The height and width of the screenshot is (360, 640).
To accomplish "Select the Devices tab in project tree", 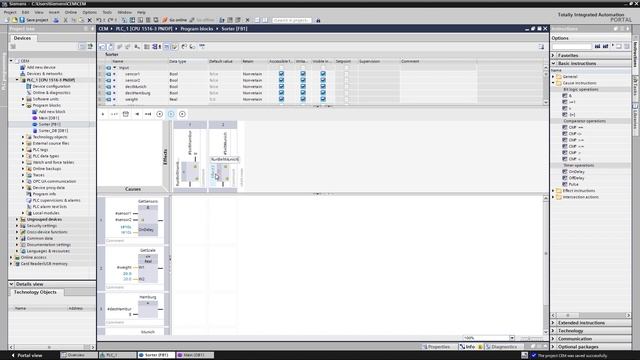I will pos(22,38).
